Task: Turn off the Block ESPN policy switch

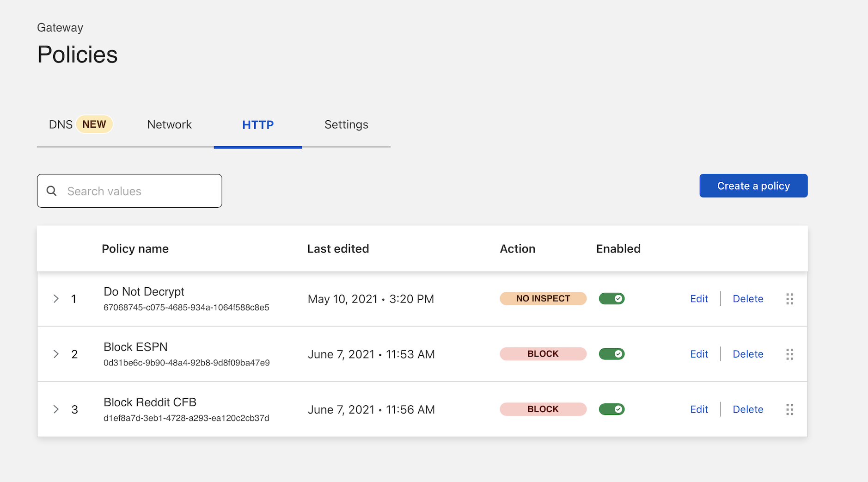Action: [x=611, y=354]
